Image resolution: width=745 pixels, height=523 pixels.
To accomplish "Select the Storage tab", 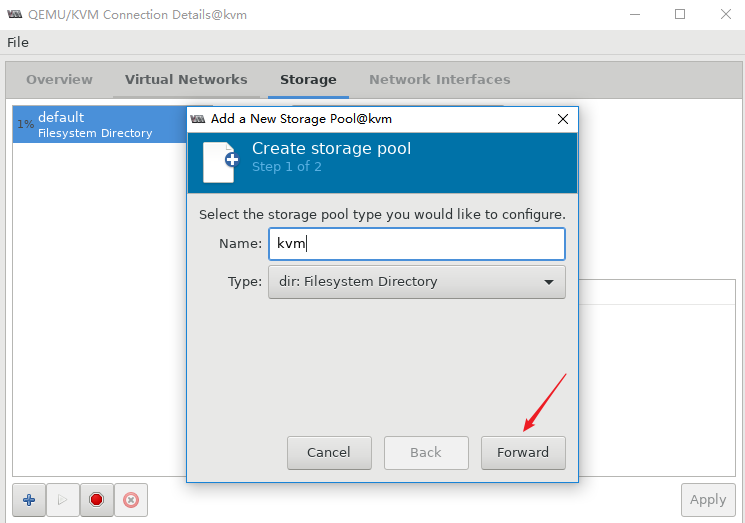I will [308, 79].
